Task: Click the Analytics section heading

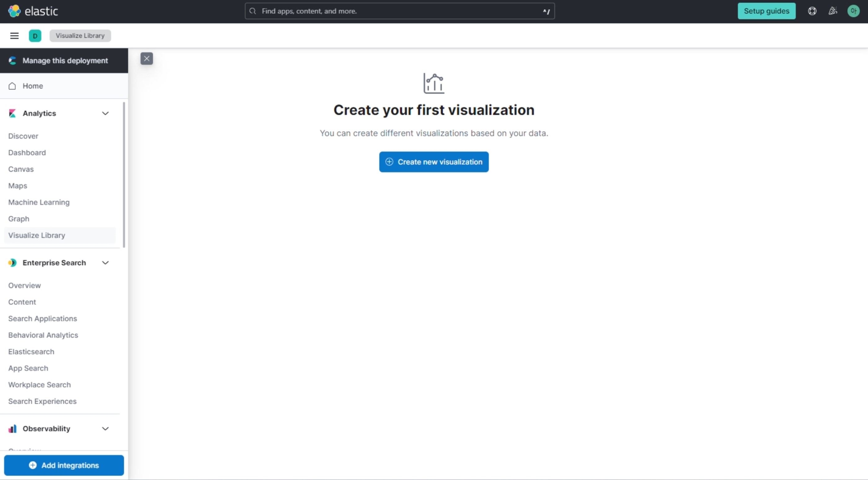Action: point(39,113)
